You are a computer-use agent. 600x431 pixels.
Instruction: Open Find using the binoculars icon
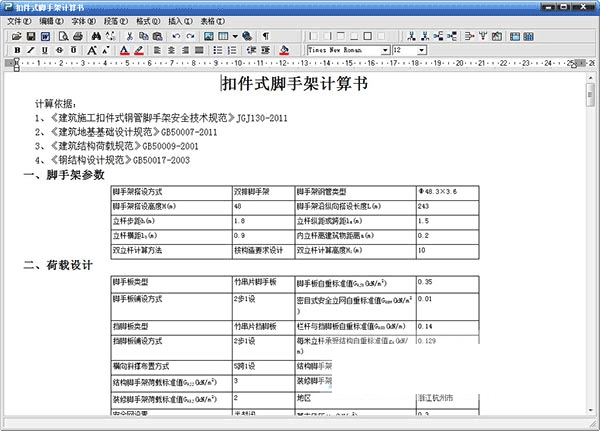click(95, 36)
